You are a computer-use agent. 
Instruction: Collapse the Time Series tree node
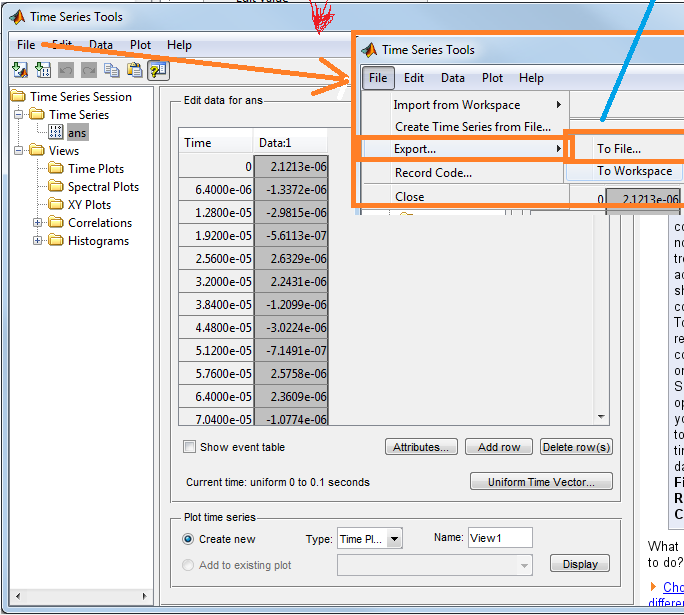click(18, 115)
